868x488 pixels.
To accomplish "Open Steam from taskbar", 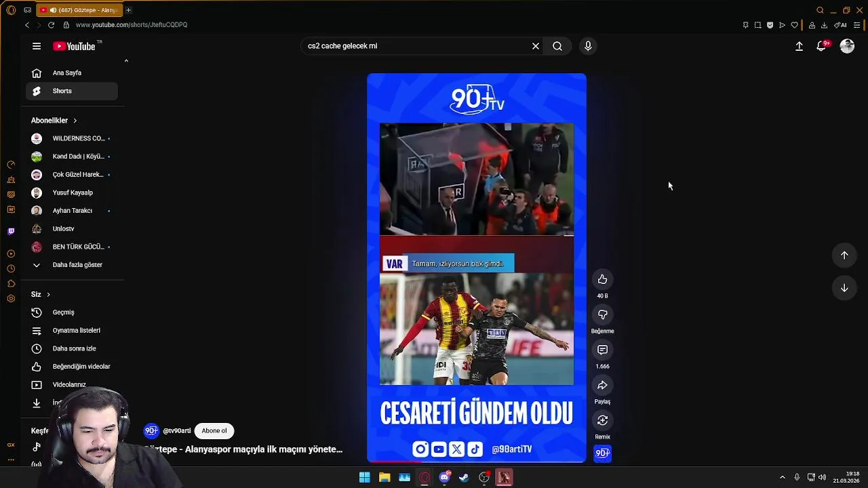I will coord(464,477).
